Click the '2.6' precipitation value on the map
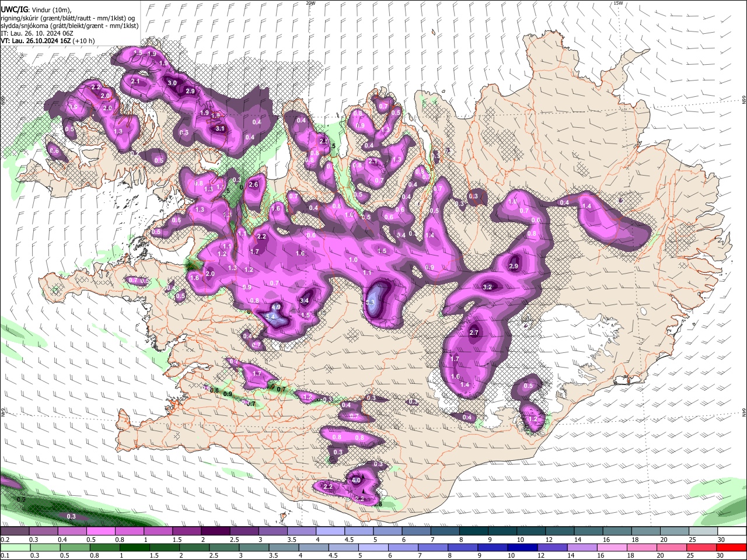The height and width of the screenshot is (560, 747). point(253,184)
